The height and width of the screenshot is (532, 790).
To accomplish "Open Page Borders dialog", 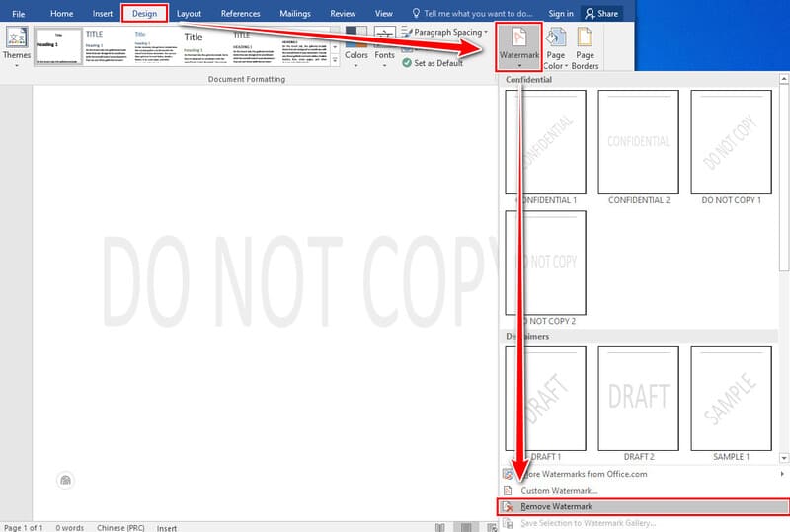I will click(x=585, y=48).
